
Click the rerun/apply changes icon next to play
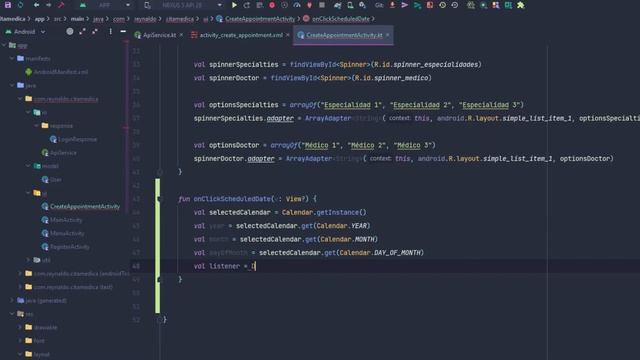pos(247,5)
